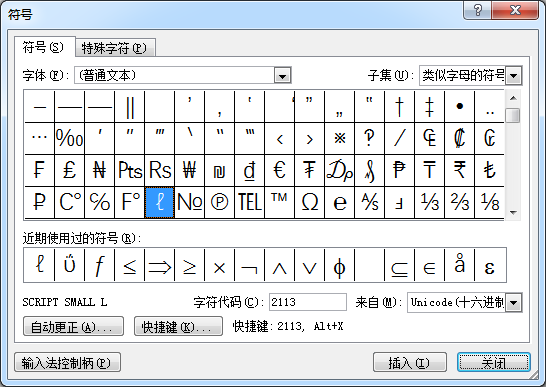This screenshot has height=387, width=546.
Task: Pick recent symbol å with ring
Action: 459,265
